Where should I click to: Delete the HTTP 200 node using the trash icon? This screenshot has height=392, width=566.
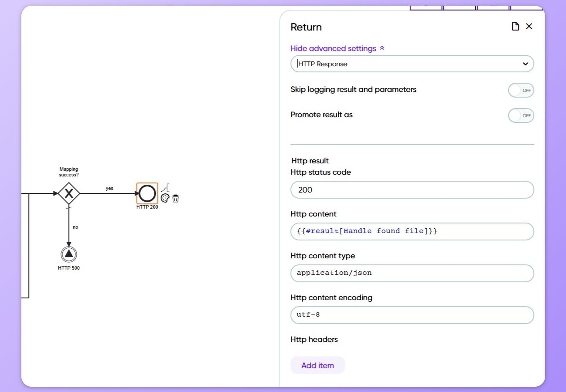(x=175, y=198)
